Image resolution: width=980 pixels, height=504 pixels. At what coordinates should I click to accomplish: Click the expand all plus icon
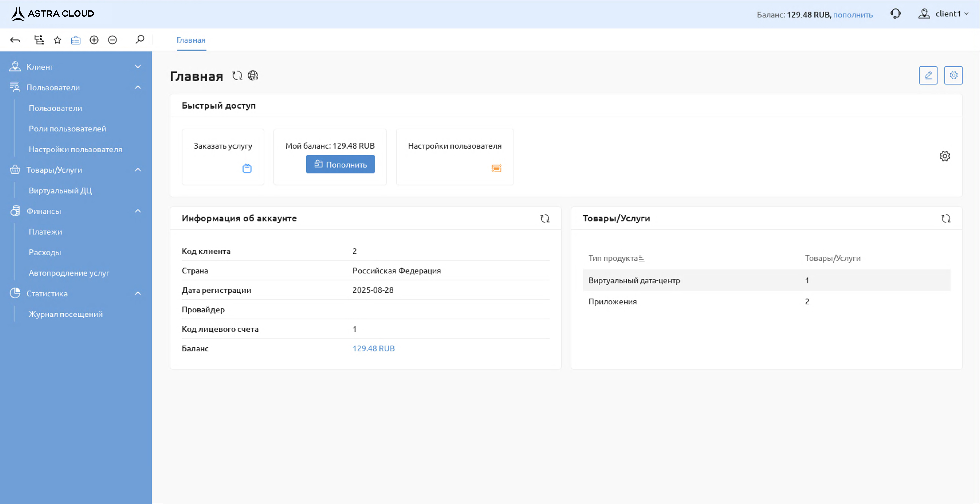coord(94,40)
